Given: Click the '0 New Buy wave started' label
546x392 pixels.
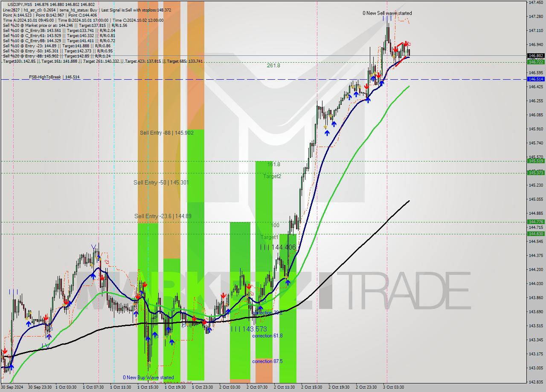Looking at the screenshot, I should coord(148,378).
